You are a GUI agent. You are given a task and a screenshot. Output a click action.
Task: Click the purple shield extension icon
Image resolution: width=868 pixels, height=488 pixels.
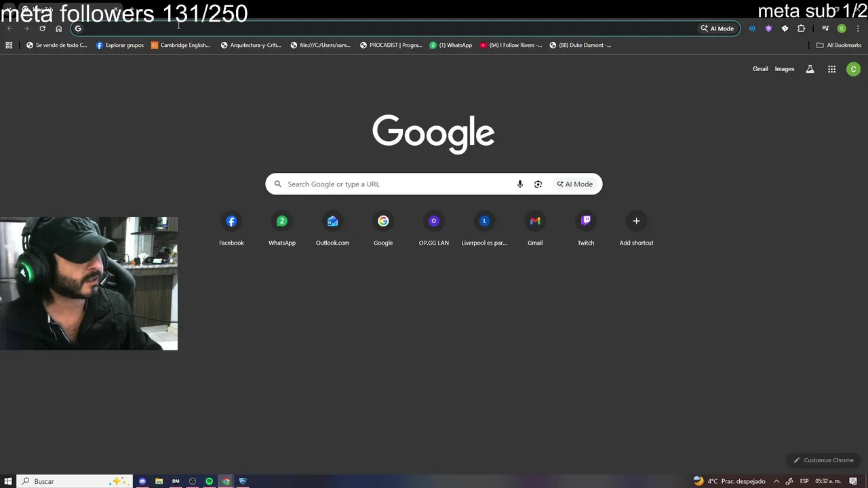pos(768,28)
